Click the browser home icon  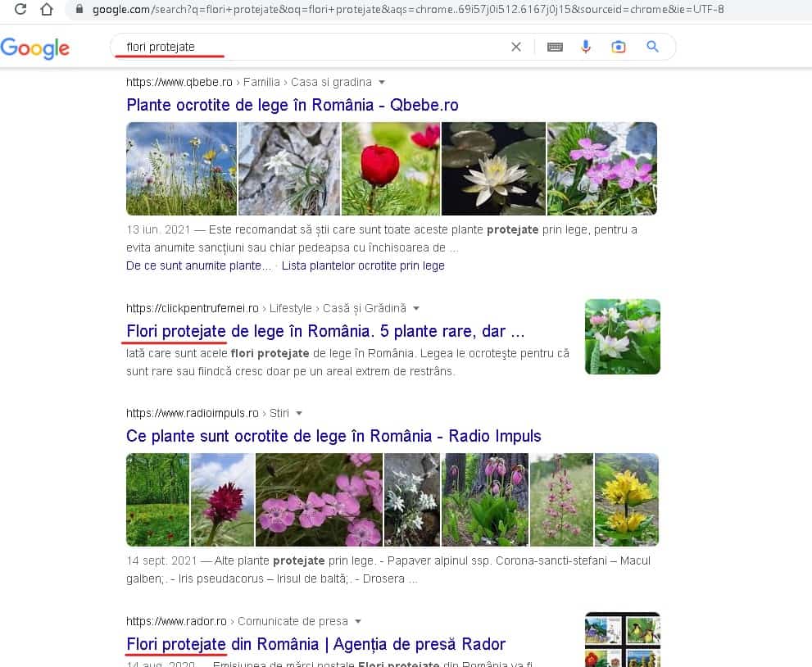(x=48, y=10)
